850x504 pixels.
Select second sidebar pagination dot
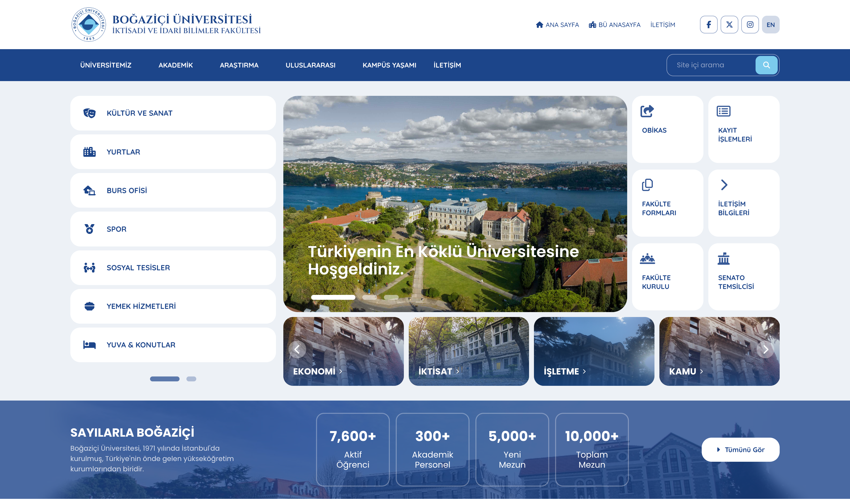click(x=191, y=379)
